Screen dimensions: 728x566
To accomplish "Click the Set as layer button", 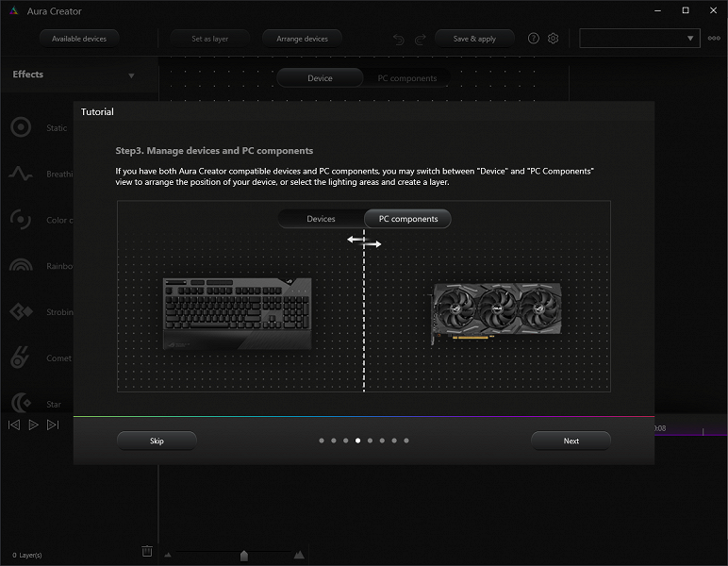I will [x=210, y=39].
